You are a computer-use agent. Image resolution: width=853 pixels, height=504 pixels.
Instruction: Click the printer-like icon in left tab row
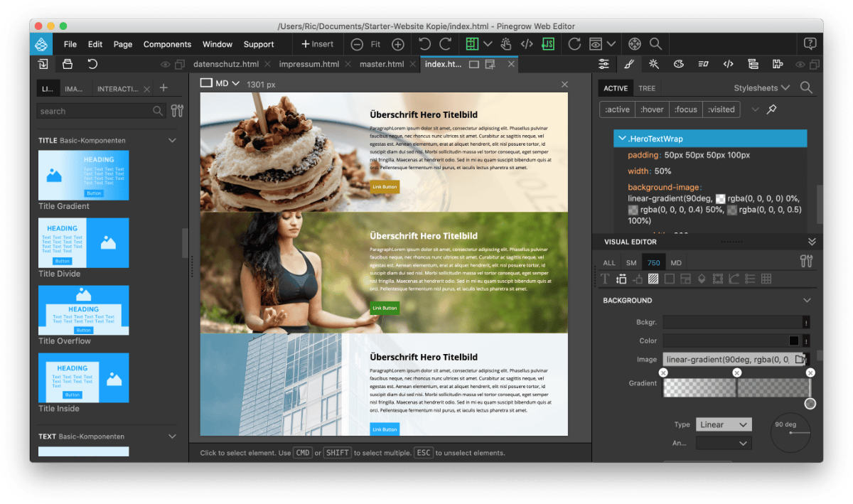[x=68, y=64]
